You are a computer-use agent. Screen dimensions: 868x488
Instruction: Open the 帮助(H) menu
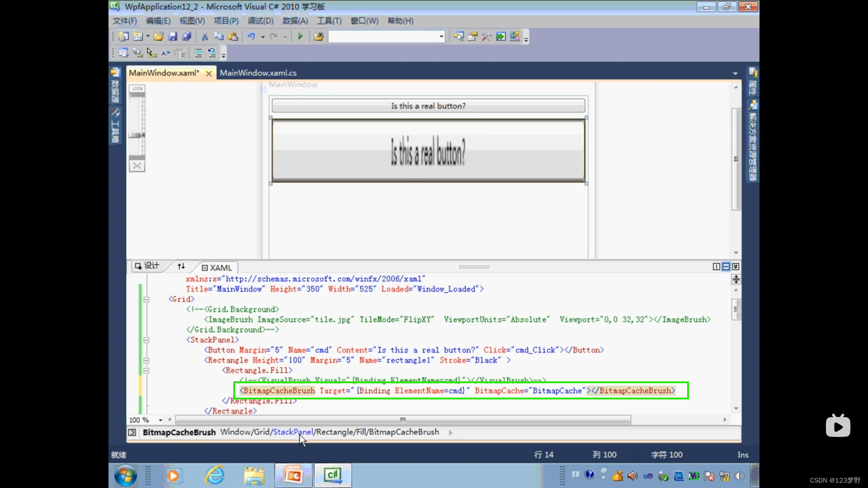point(400,21)
